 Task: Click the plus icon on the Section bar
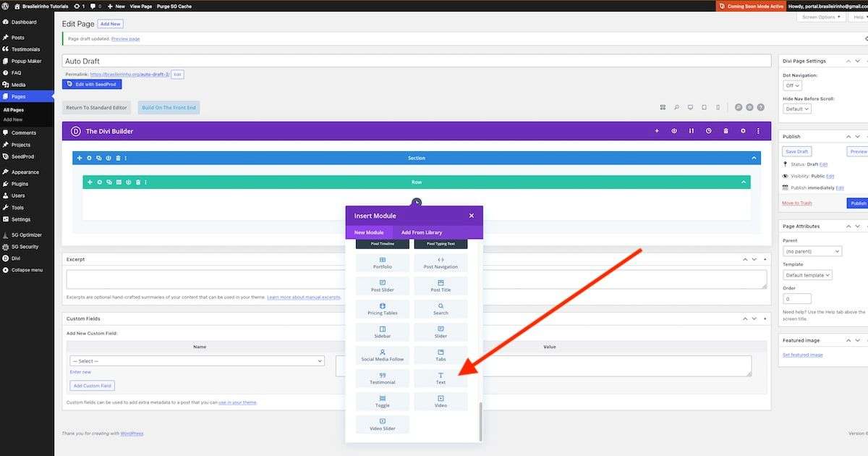80,158
